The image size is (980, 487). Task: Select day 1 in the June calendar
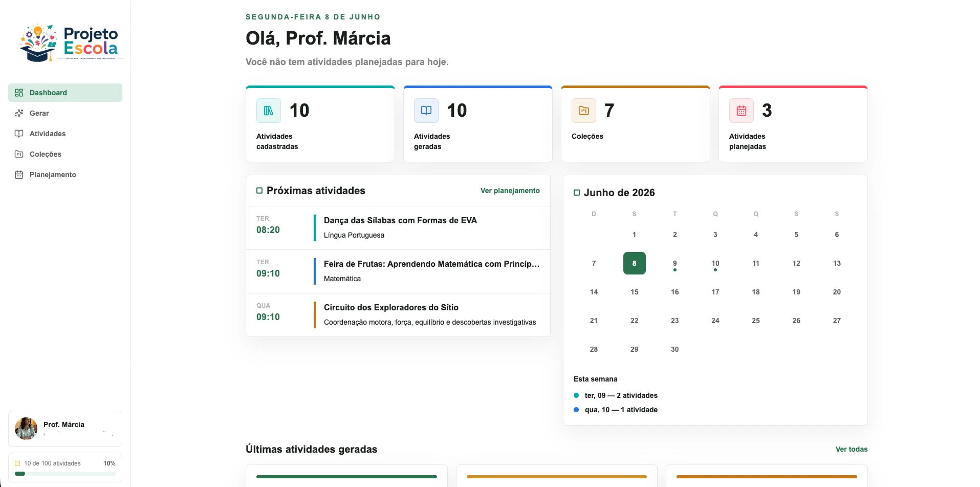[x=634, y=235]
